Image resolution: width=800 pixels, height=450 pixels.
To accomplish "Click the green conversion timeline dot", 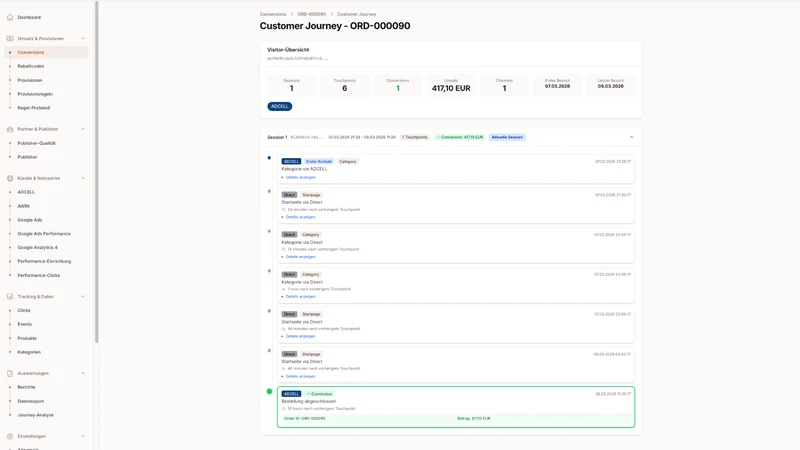I will coord(269,391).
